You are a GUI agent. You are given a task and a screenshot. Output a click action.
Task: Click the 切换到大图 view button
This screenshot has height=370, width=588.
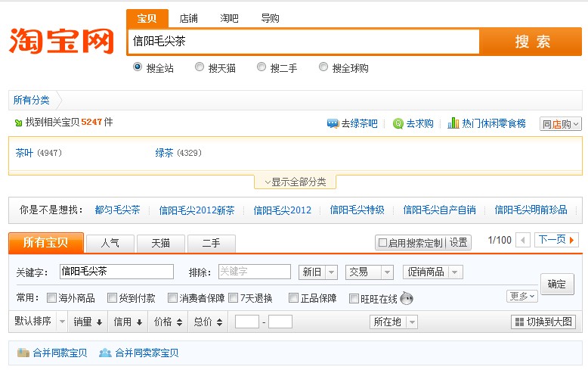point(543,322)
